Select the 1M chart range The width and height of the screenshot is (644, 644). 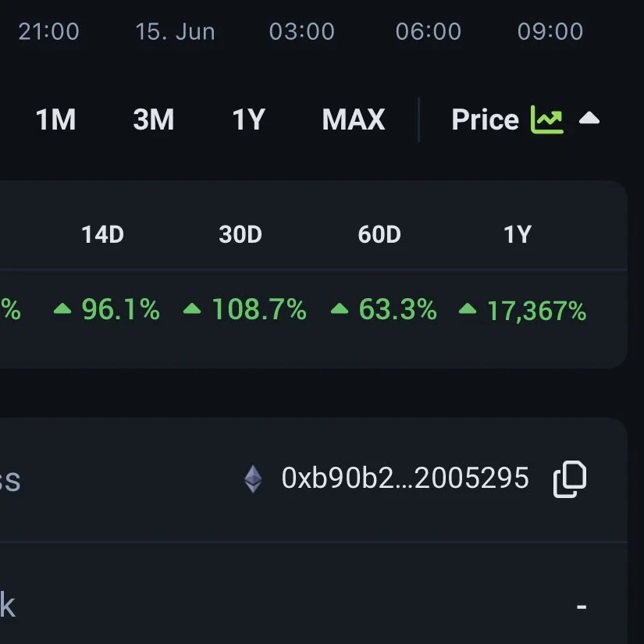coord(56,119)
